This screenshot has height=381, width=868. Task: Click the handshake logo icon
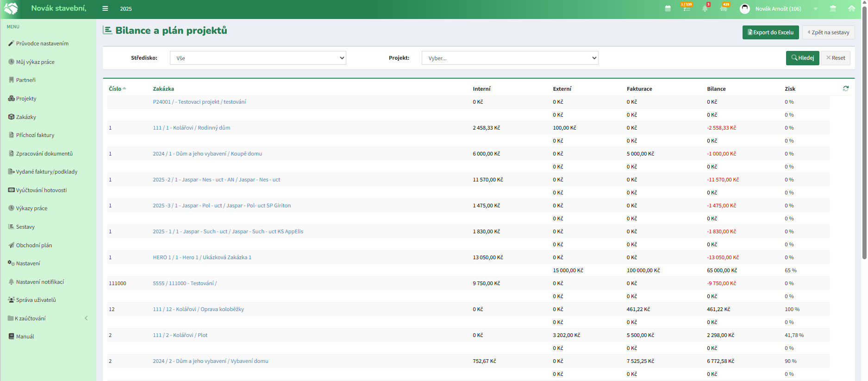point(11,8)
